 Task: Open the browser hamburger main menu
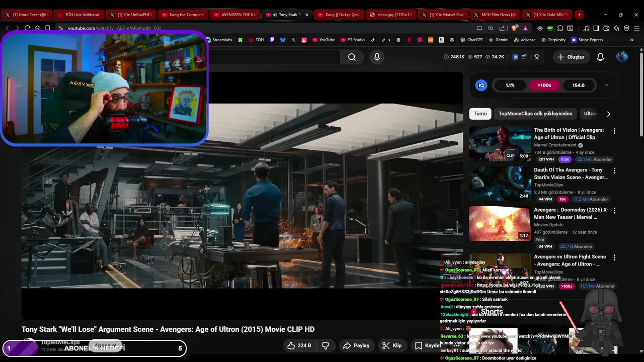(x=636, y=28)
